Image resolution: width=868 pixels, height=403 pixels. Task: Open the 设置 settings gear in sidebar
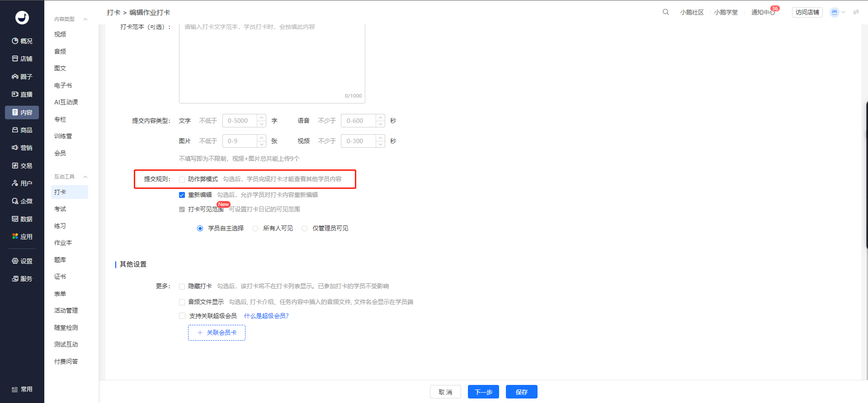(x=15, y=261)
